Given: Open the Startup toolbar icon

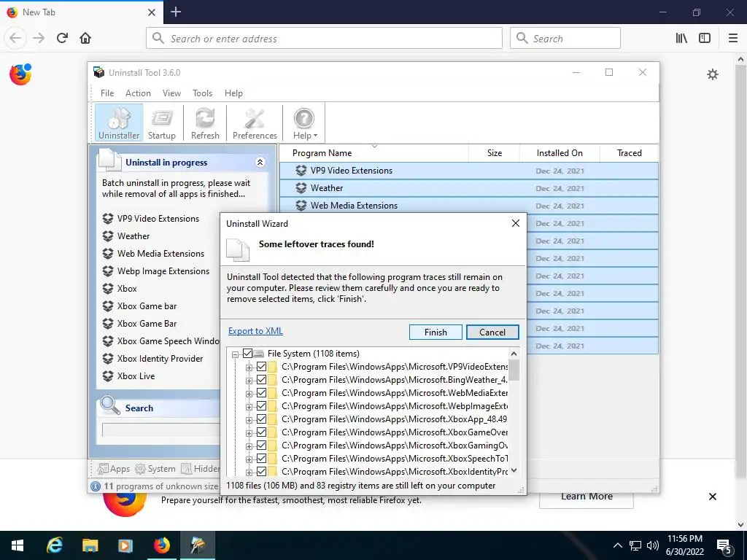Looking at the screenshot, I should click(x=162, y=123).
